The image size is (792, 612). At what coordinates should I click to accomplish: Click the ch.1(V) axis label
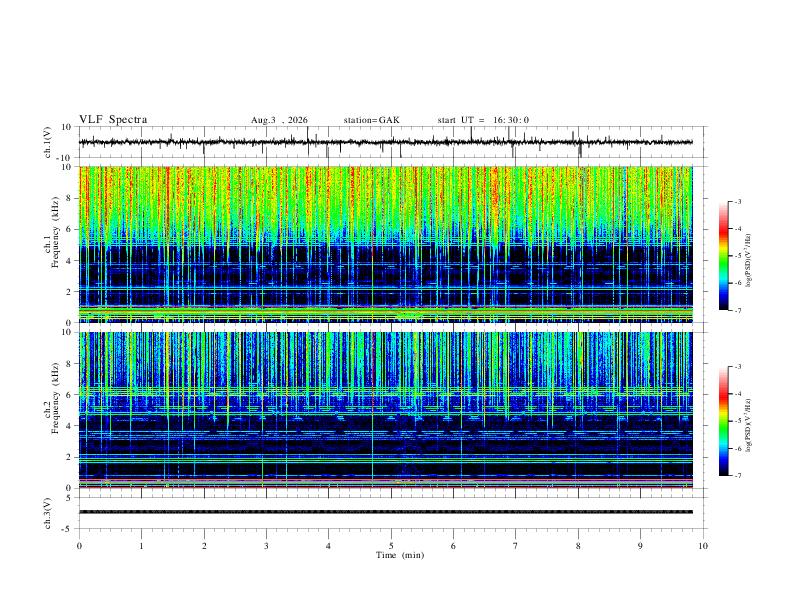48,142
